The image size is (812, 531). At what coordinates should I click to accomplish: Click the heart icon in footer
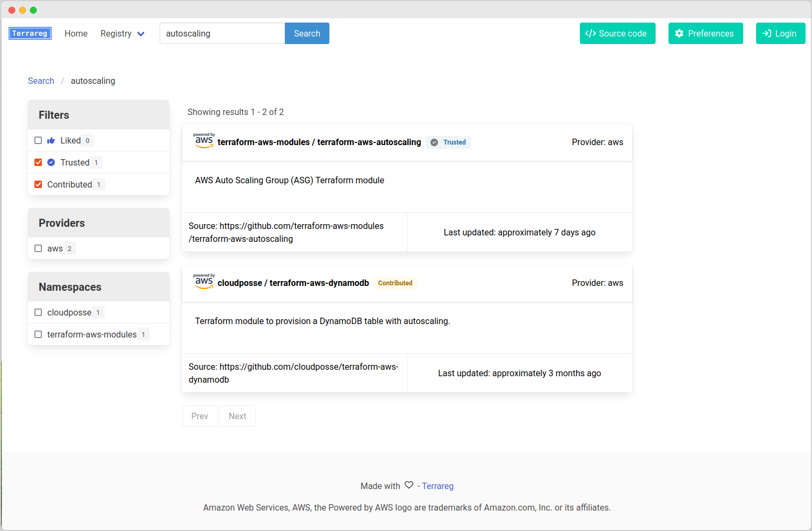[x=409, y=485]
